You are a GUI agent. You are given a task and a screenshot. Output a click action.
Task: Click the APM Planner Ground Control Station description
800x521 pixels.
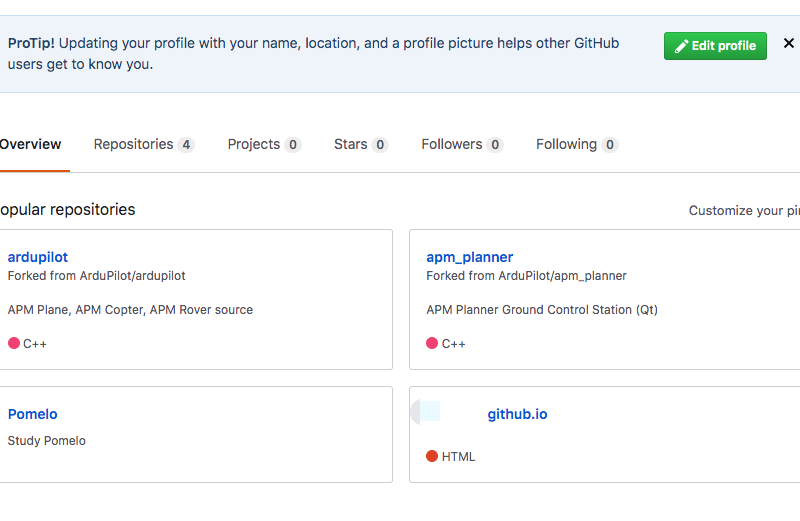(542, 310)
